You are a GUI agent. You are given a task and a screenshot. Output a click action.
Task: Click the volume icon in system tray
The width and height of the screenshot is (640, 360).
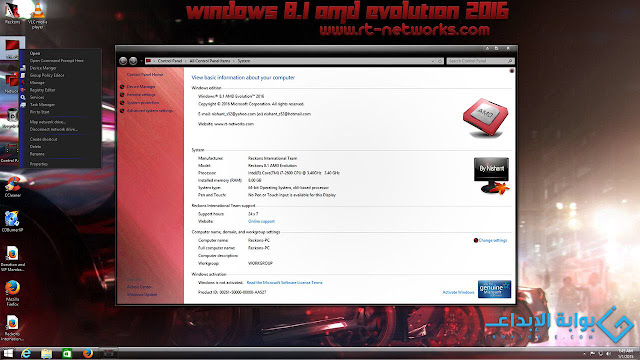(608, 353)
